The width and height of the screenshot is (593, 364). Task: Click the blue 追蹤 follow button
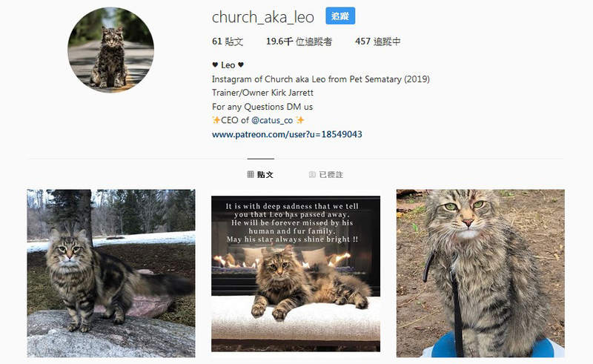click(340, 16)
